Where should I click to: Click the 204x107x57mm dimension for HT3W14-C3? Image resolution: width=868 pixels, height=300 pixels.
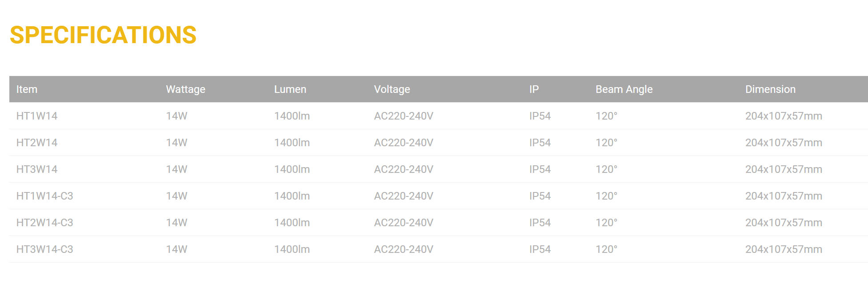(x=783, y=249)
